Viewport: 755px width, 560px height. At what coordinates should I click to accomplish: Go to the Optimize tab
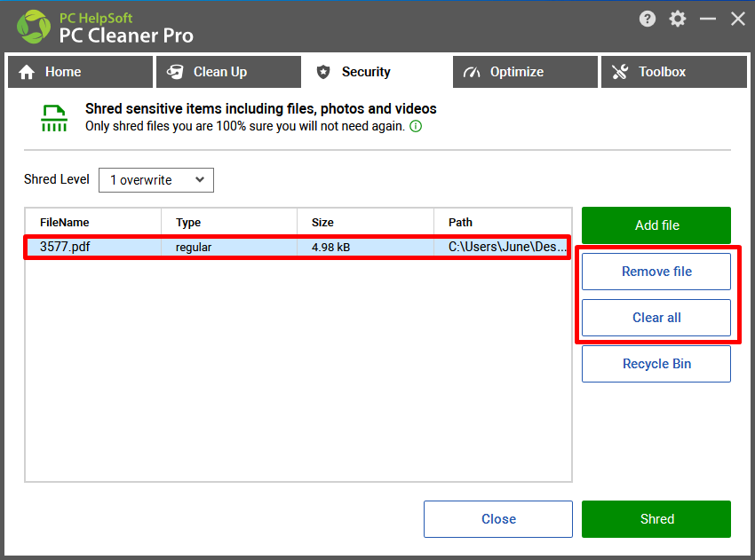pyautogui.click(x=525, y=72)
